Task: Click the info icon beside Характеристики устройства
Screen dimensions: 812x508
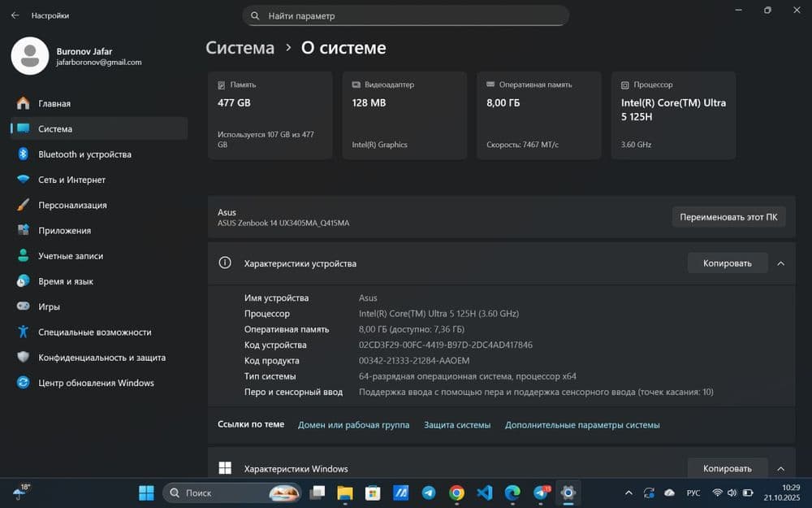Action: click(225, 263)
